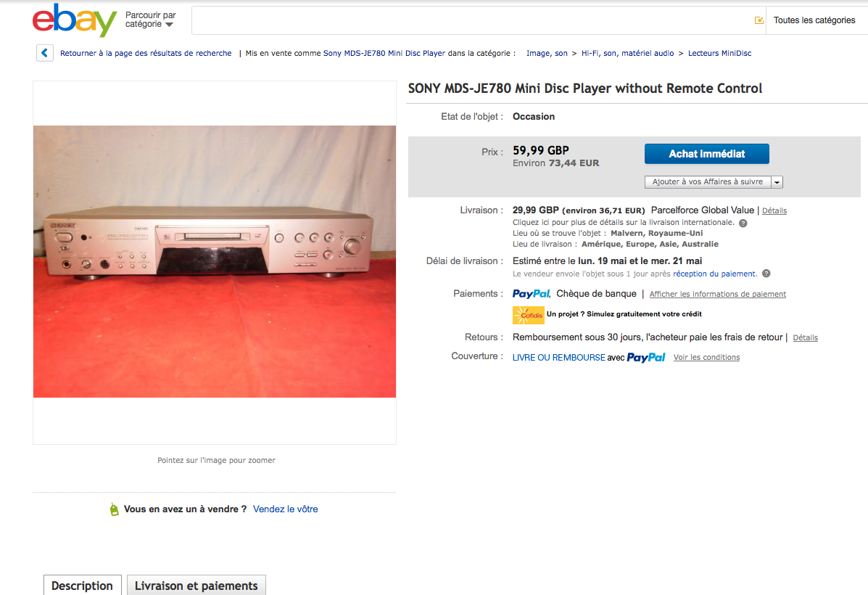Click the help icon beside international shipping details
Viewport: 868px width, 595px height.
tap(743, 223)
